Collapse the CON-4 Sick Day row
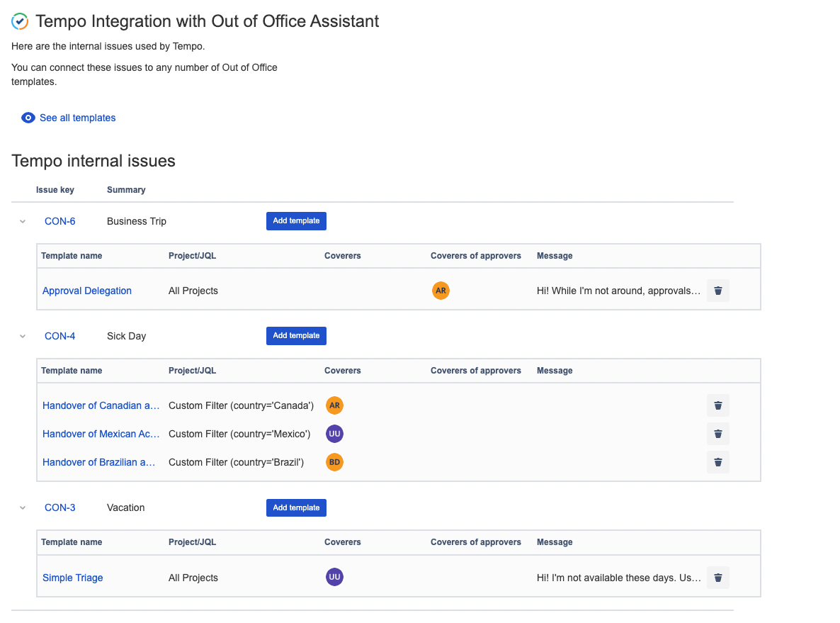 [23, 336]
